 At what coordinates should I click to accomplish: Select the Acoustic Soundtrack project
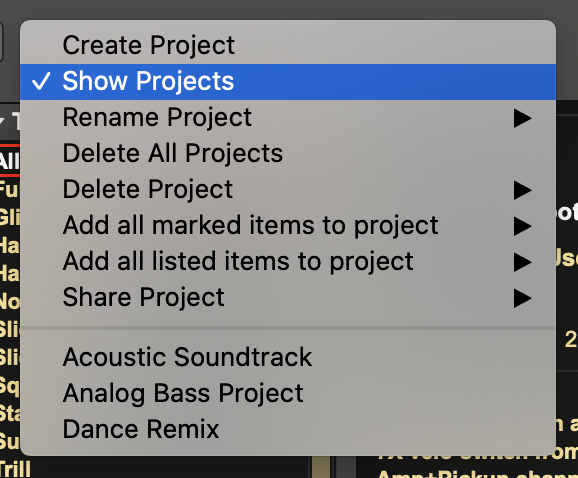coord(288,357)
